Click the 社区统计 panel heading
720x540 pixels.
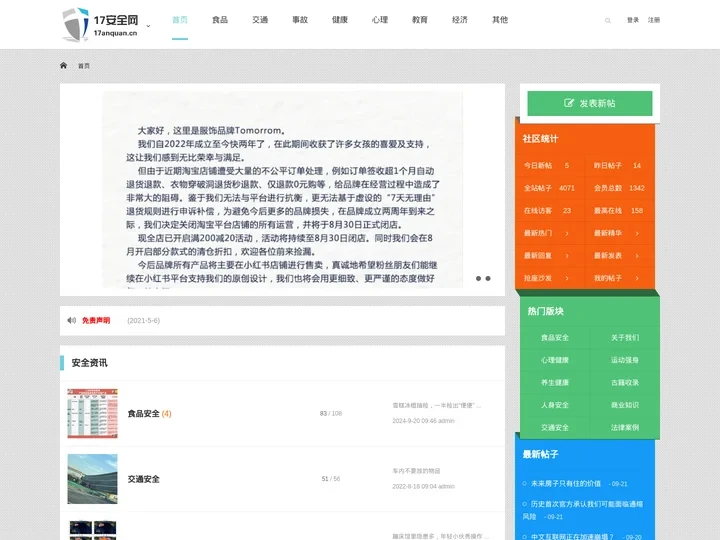(540, 139)
